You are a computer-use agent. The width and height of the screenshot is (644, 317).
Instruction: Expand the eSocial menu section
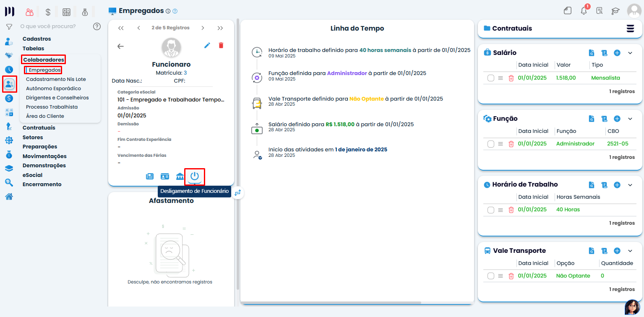click(x=32, y=175)
